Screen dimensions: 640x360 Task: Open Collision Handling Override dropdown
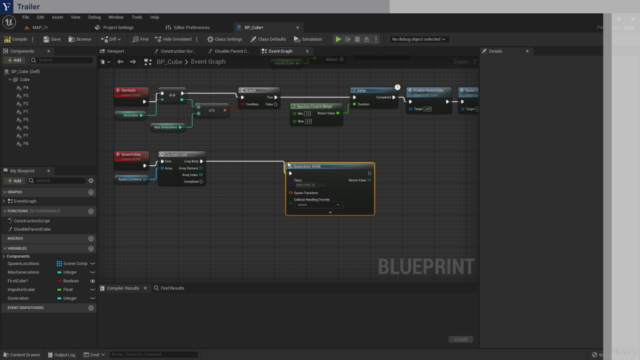click(318, 205)
